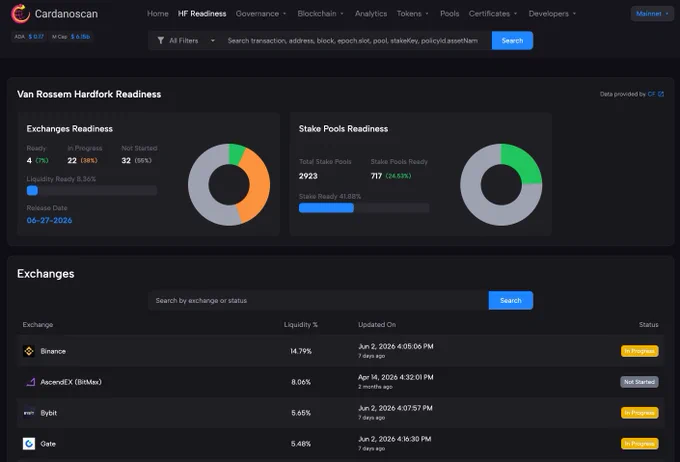Click Bybit's In Progress status badge

pyautogui.click(x=639, y=413)
